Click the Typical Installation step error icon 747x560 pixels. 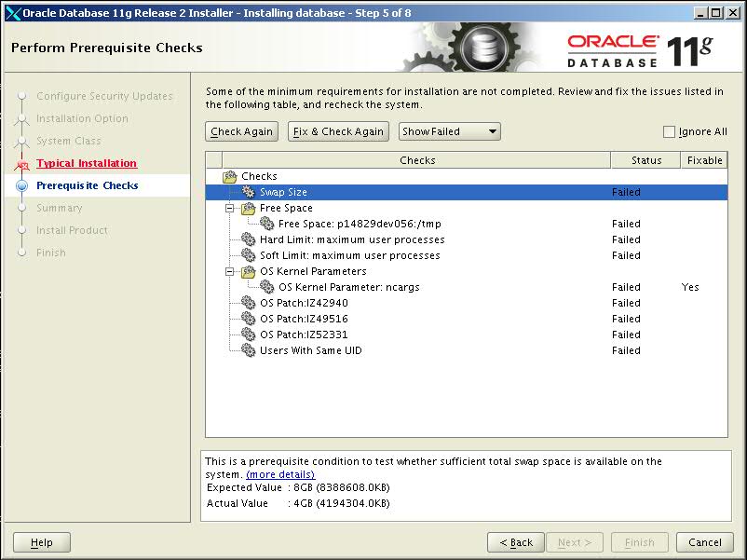coord(22,164)
